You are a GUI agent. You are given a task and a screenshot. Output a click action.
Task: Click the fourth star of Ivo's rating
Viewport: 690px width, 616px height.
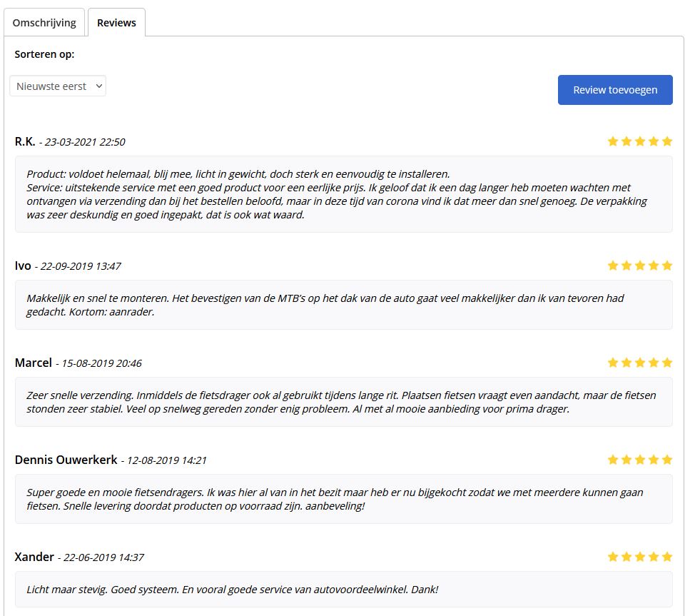point(654,266)
